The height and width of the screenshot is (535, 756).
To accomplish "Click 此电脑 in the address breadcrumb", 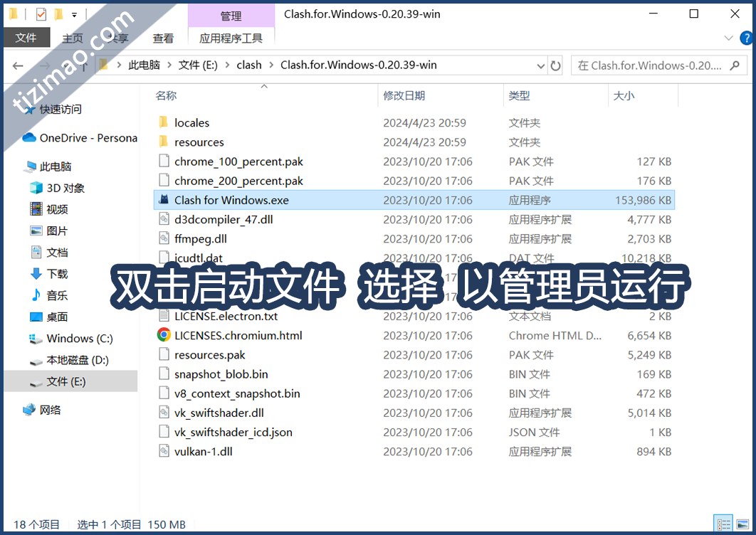I will 145,65.
